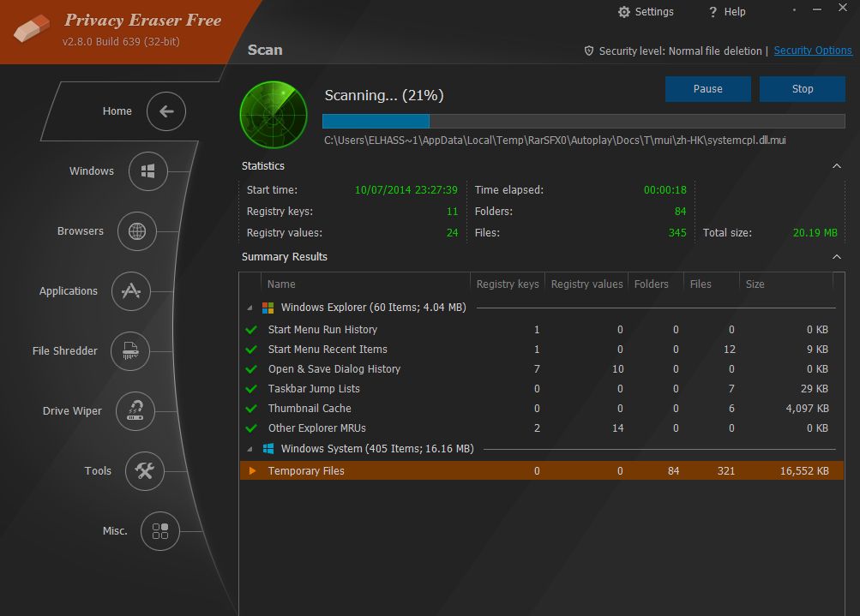This screenshot has height=616, width=860.
Task: Toggle the Open & Save Dialog History checkmark
Action: point(252,369)
